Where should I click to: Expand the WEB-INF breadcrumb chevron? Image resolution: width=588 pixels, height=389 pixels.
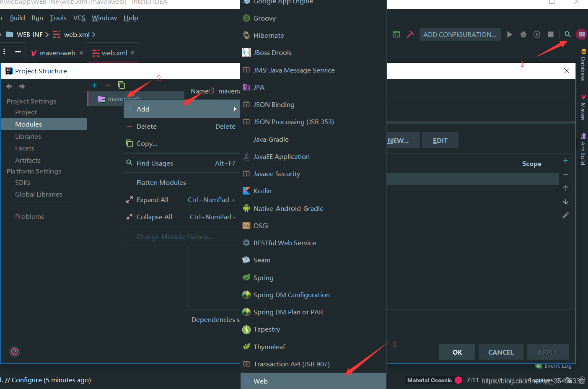[47, 34]
